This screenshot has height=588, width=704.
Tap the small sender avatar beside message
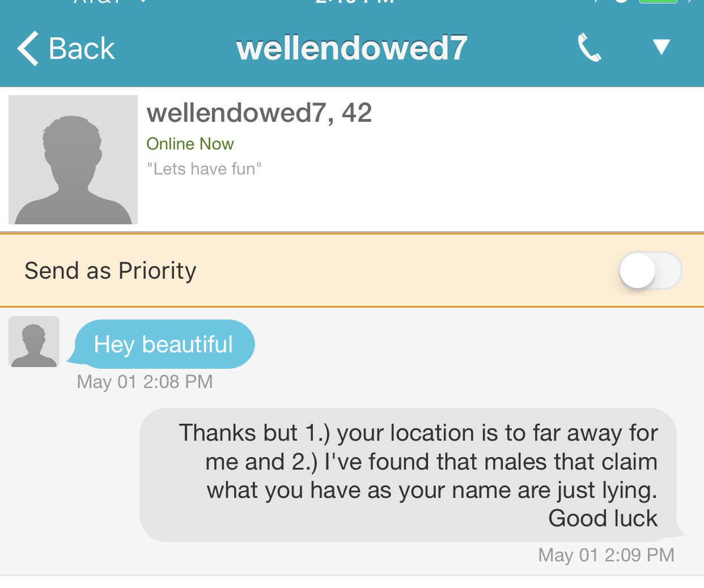coord(34,342)
